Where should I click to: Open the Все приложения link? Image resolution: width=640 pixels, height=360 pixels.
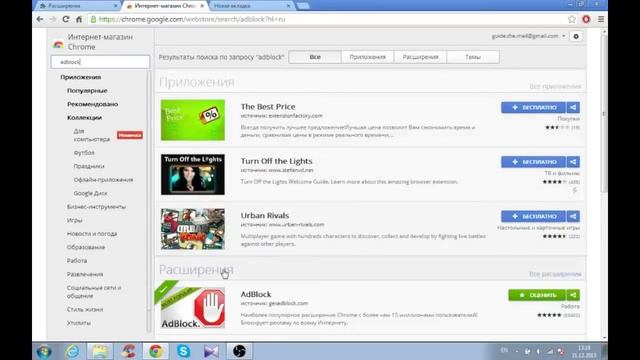(555, 86)
